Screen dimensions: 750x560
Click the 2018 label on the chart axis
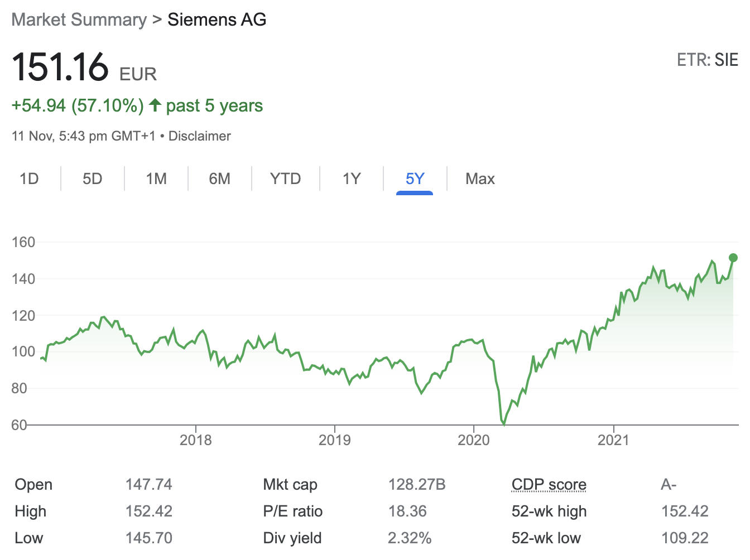[195, 440]
